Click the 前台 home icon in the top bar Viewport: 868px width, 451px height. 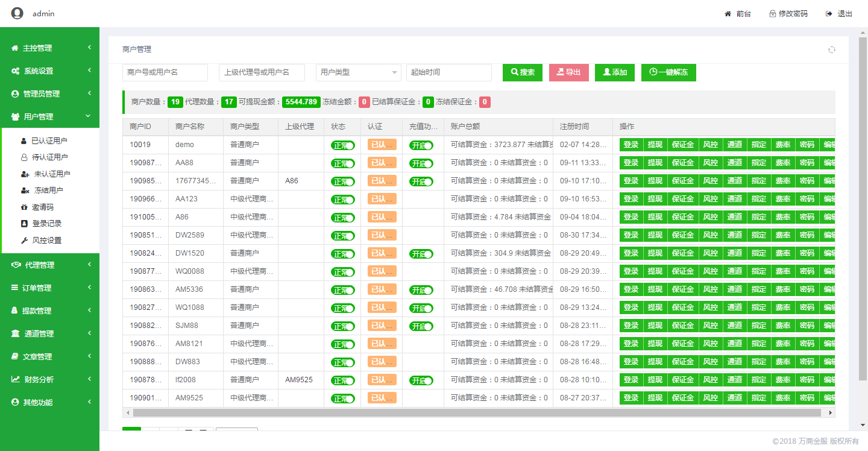coord(728,14)
